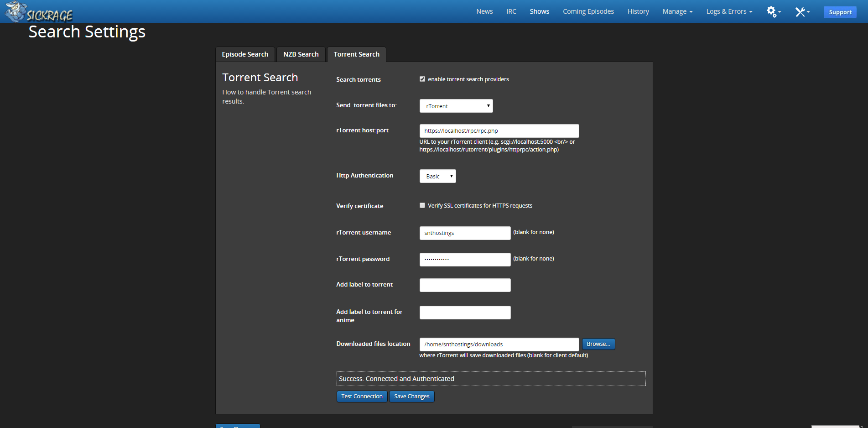This screenshot has width=868, height=428.
Task: Go to Shows page
Action: coord(540,11)
